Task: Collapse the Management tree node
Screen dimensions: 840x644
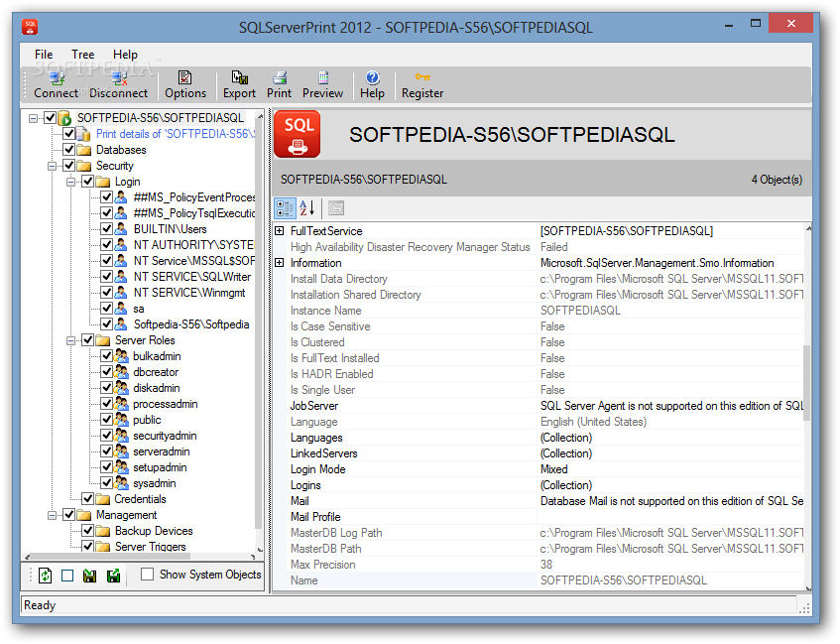Action: click(x=52, y=515)
